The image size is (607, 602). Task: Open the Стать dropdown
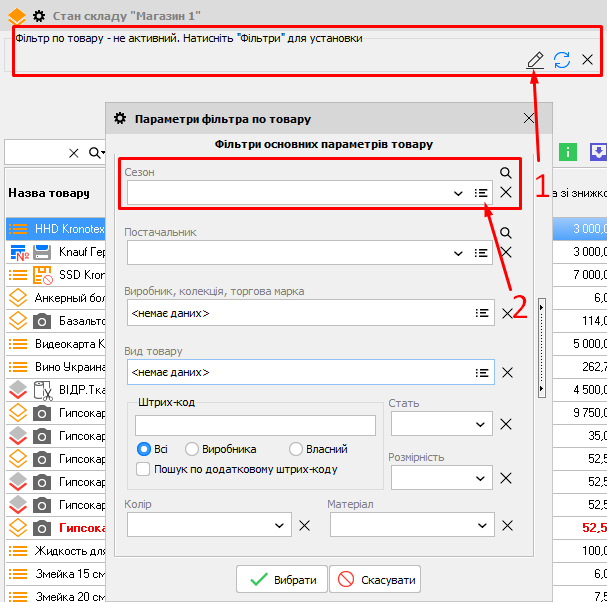tap(481, 424)
